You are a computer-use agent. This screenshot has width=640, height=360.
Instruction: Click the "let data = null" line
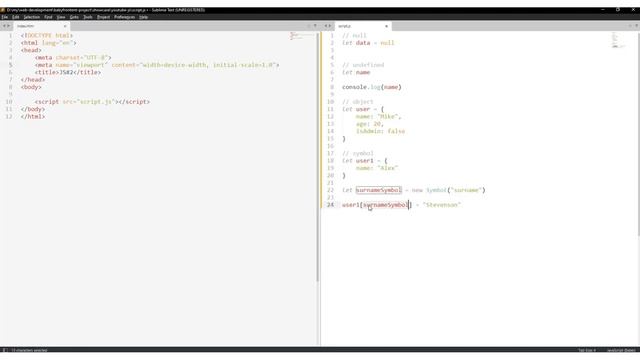coord(368,43)
